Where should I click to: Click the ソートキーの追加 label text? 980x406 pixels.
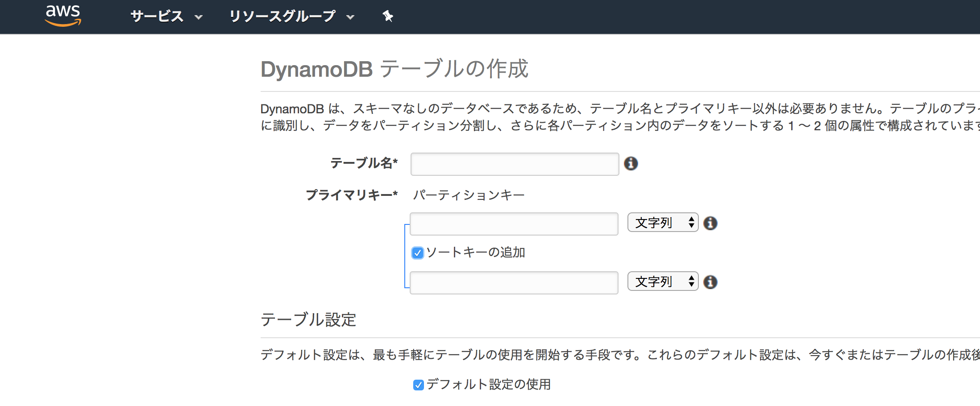(x=476, y=253)
